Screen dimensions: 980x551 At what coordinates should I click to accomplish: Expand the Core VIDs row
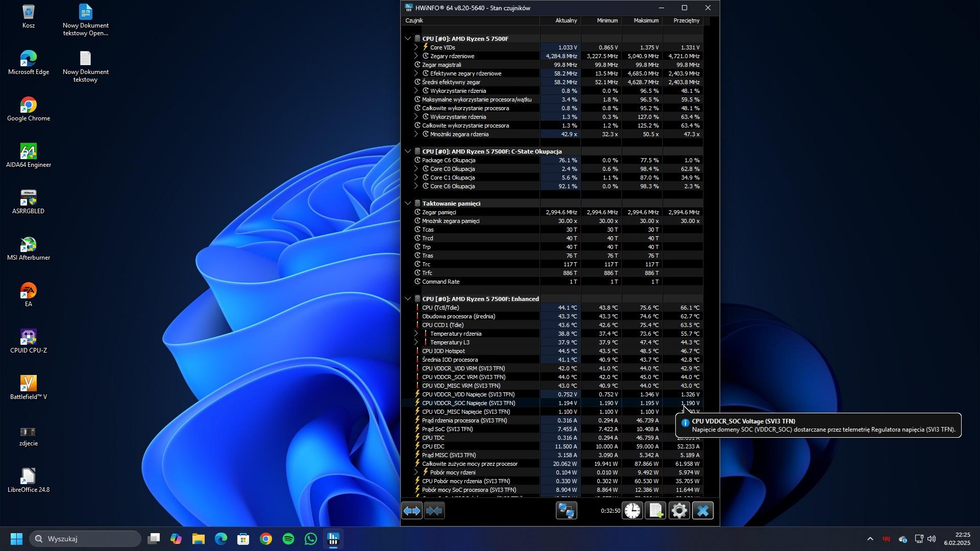point(416,47)
